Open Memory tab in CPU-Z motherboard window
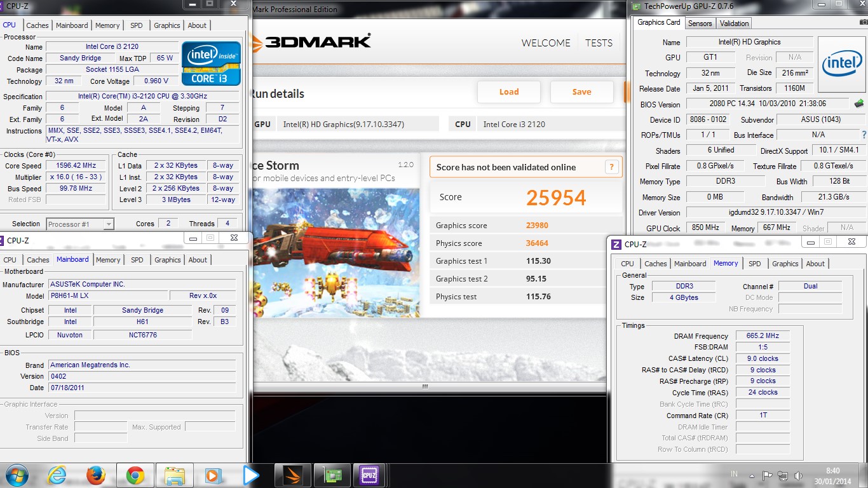868x488 pixels. click(x=108, y=260)
